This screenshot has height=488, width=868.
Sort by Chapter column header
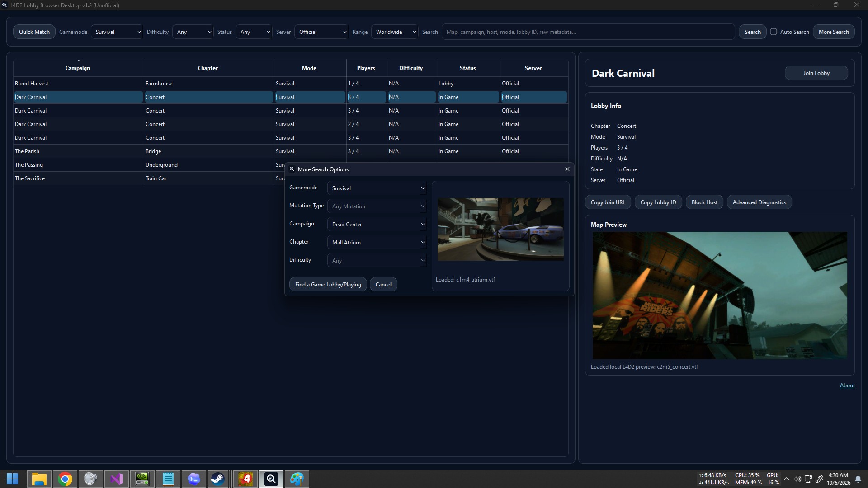point(208,68)
